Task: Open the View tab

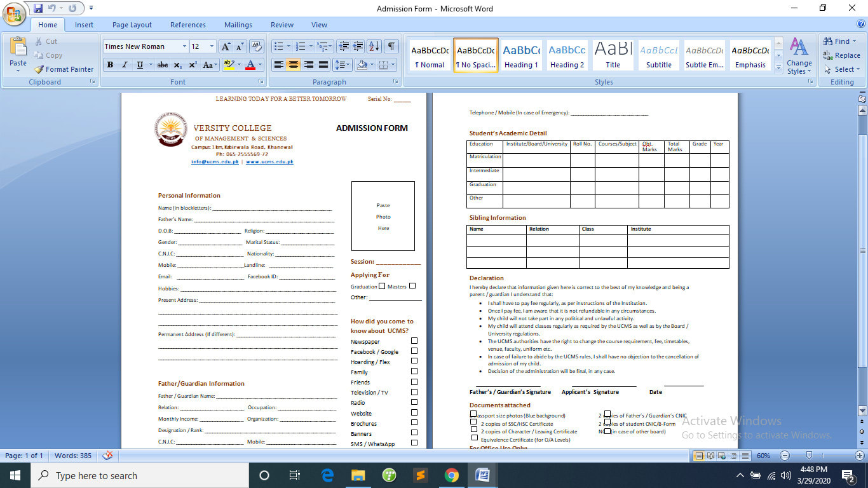Action: (x=320, y=25)
